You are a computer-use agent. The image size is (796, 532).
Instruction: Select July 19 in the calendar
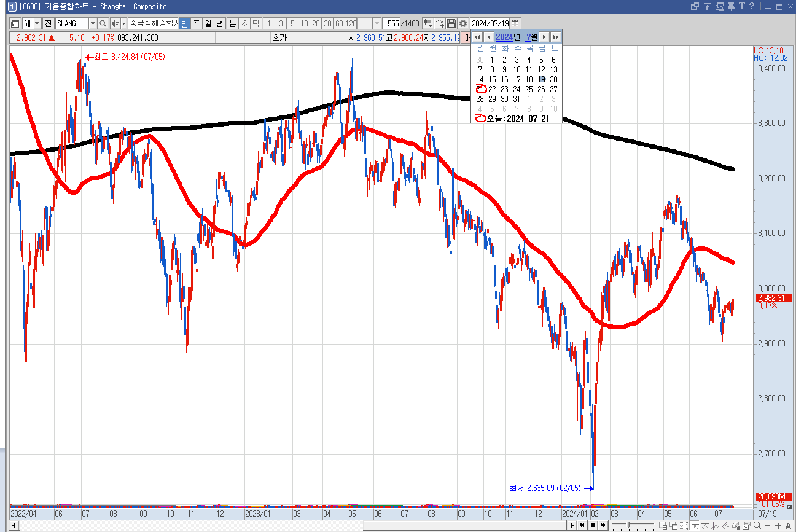coord(541,79)
